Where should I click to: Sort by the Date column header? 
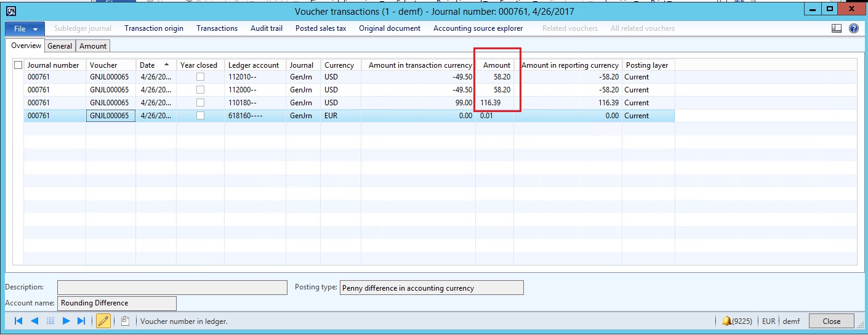155,65
